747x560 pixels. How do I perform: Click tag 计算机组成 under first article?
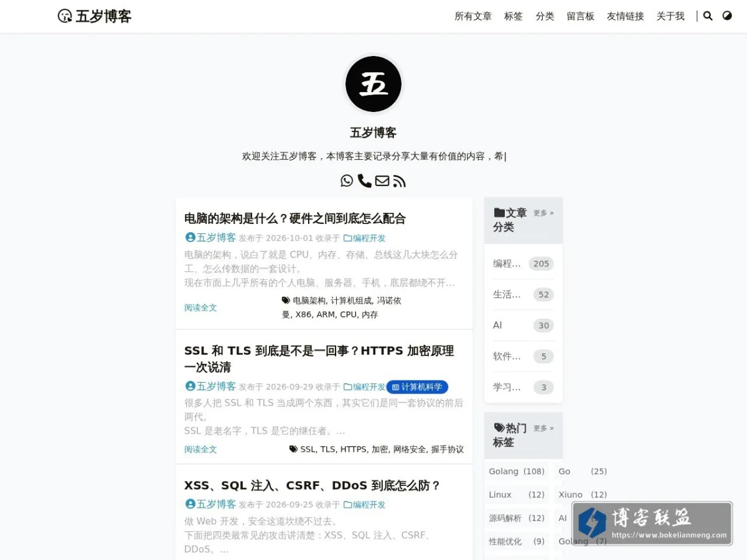[x=351, y=301]
